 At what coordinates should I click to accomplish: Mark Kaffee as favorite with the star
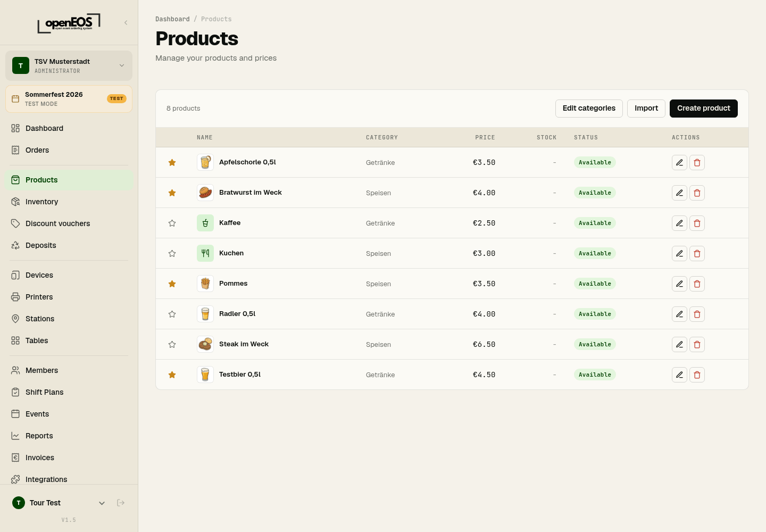pos(172,223)
